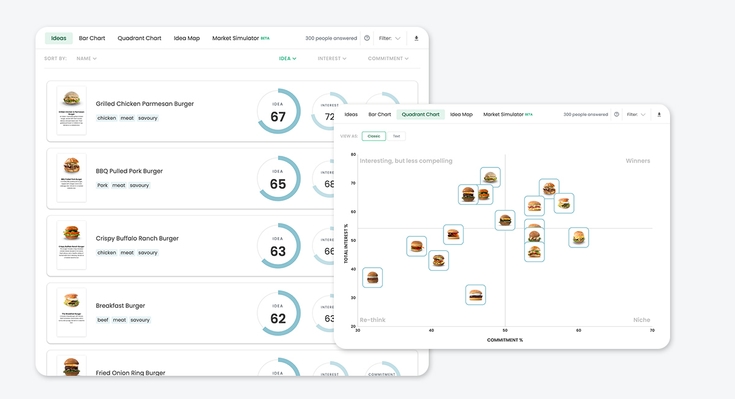Click the lowest burger marker near 30 interest
The width and height of the screenshot is (735, 399).
pos(475,295)
